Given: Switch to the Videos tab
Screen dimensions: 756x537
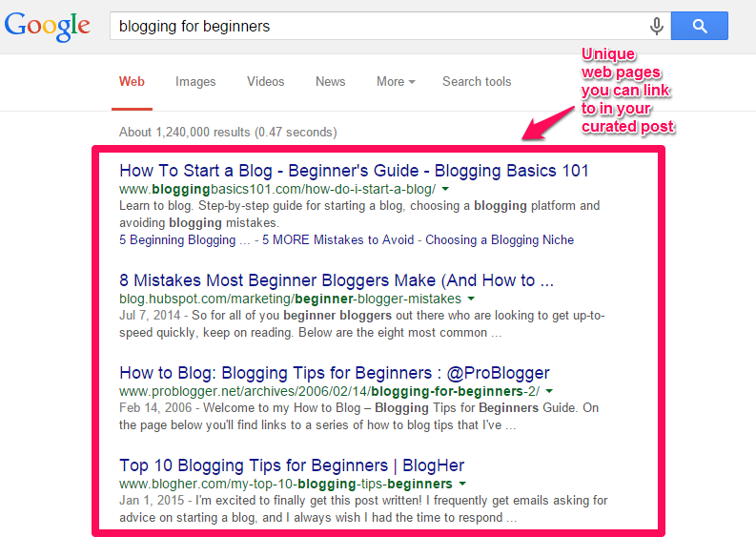Looking at the screenshot, I should 266,81.
